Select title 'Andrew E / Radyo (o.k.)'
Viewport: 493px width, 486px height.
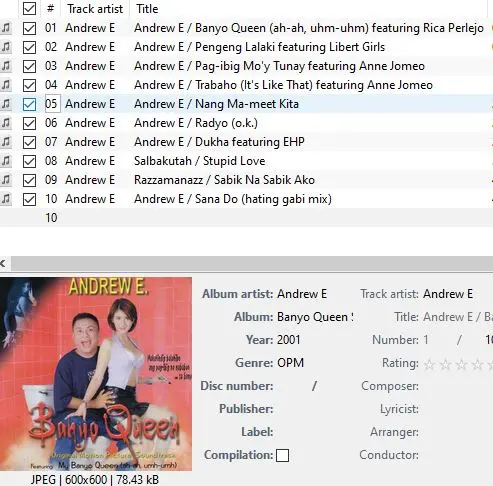(196, 123)
